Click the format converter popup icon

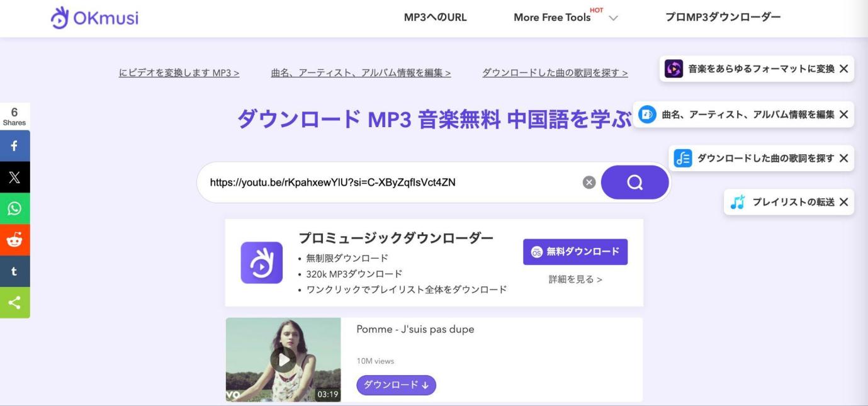click(x=674, y=69)
